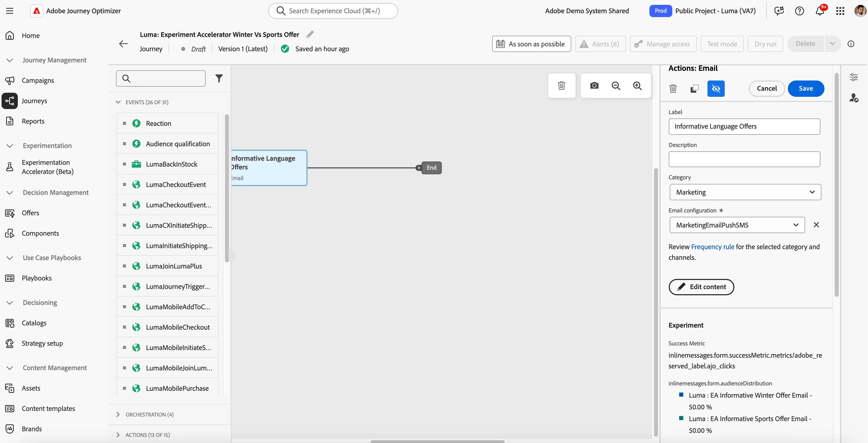Open the user settings icon on right rail
The image size is (868, 443).
pyautogui.click(x=853, y=98)
